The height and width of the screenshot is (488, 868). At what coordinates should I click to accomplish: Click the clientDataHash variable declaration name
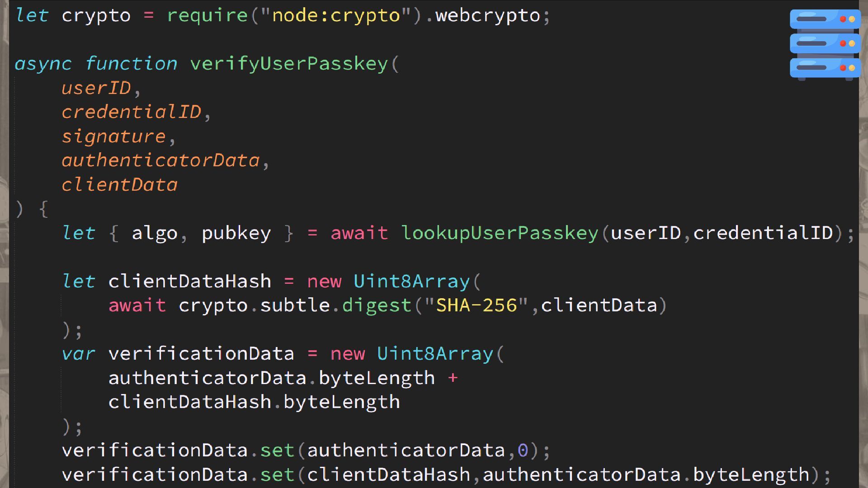click(189, 282)
